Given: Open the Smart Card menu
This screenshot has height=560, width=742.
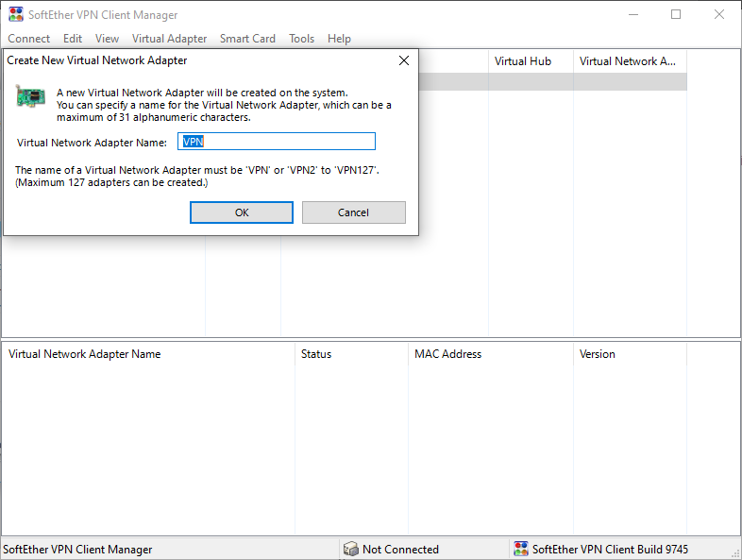Looking at the screenshot, I should [x=247, y=39].
